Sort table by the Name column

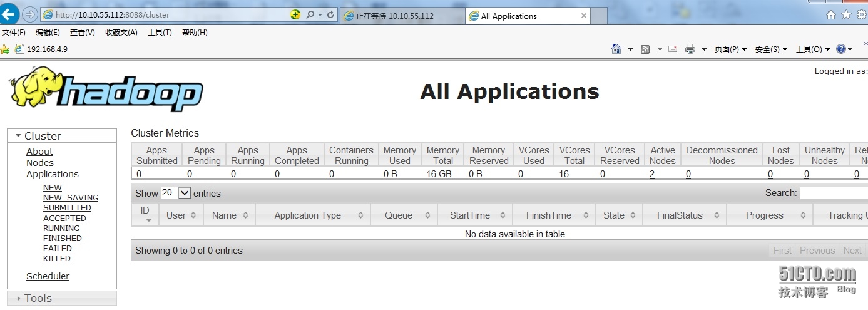coord(230,215)
